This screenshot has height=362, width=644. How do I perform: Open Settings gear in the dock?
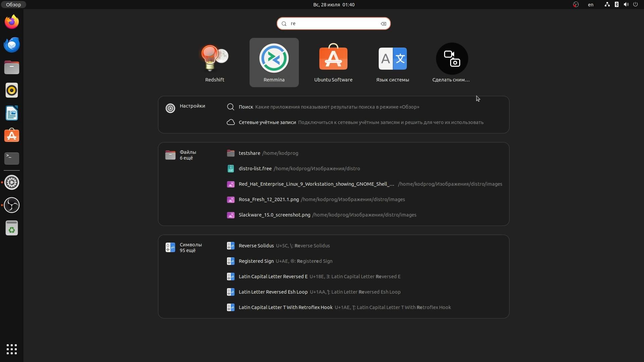coord(12,182)
